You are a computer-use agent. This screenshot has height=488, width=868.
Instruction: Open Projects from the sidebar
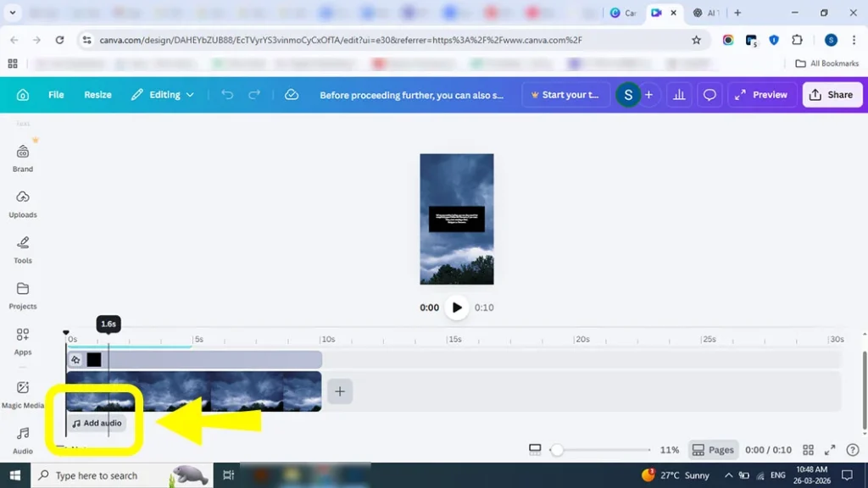(x=22, y=293)
